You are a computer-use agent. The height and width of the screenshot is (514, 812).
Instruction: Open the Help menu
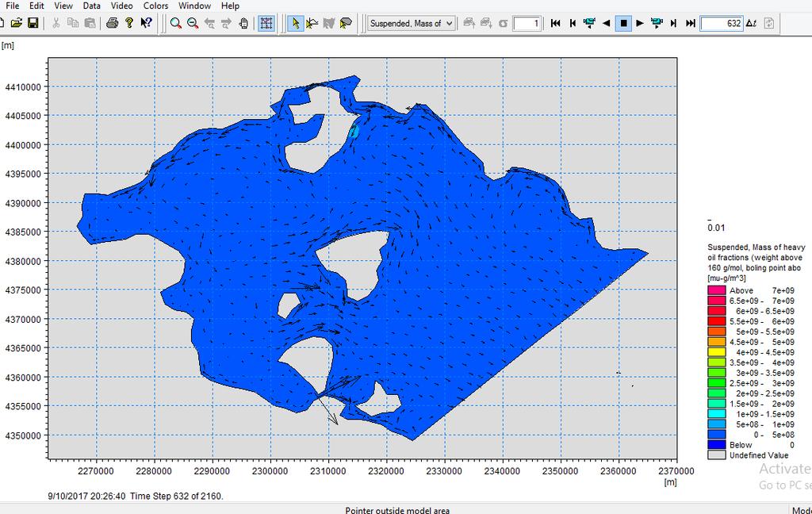click(x=230, y=6)
